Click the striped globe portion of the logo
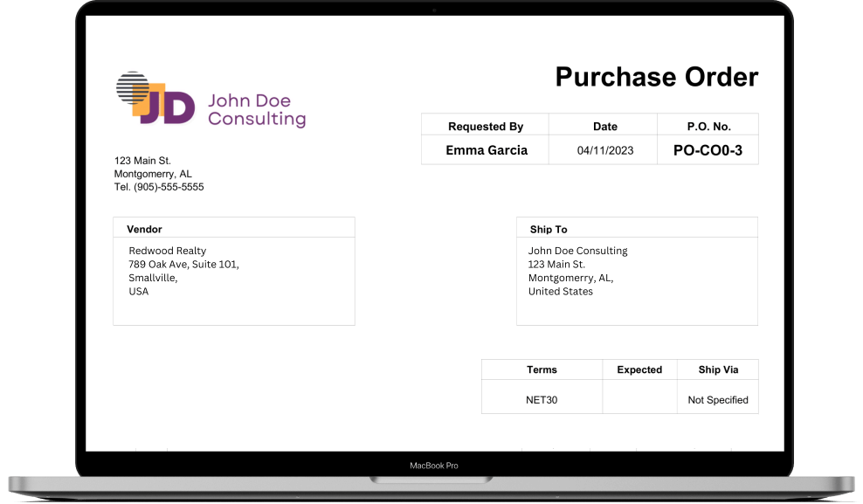Viewport: 863px width, 504px height. [133, 87]
